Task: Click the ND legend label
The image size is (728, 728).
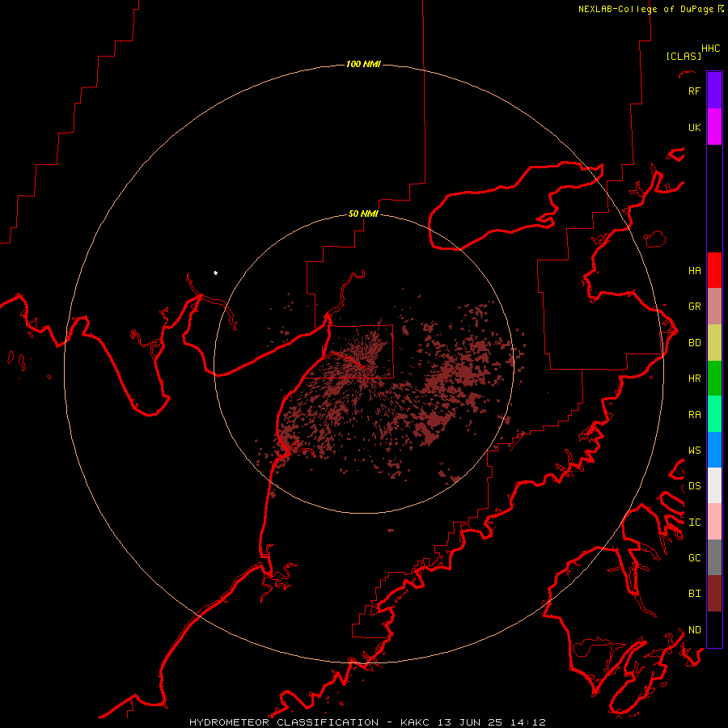Action: tap(694, 630)
